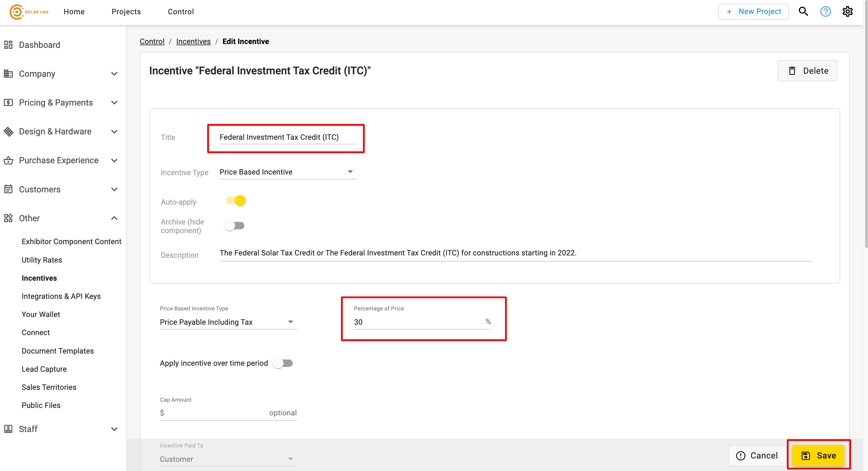Expand the Pricing & Payments section
The width and height of the screenshot is (868, 471).
(114, 103)
